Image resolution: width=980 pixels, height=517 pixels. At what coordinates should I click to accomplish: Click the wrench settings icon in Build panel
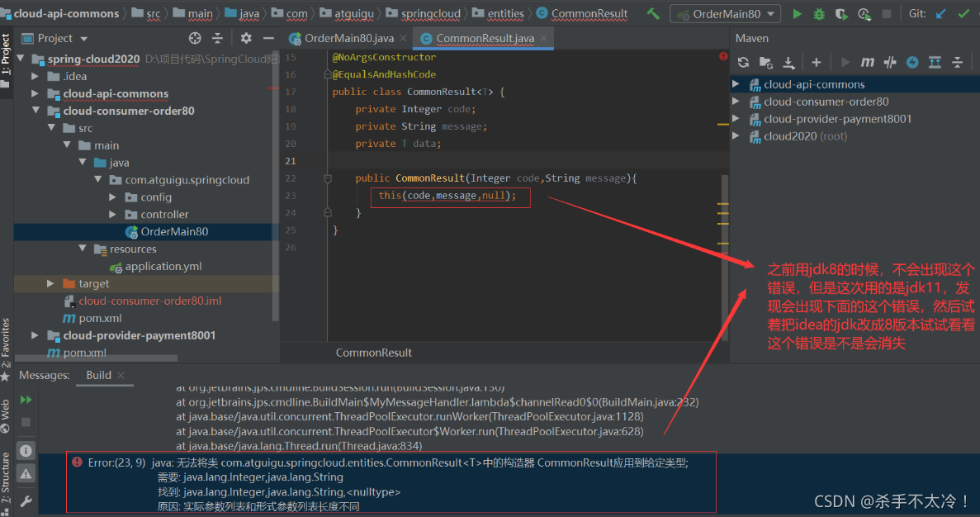click(26, 501)
